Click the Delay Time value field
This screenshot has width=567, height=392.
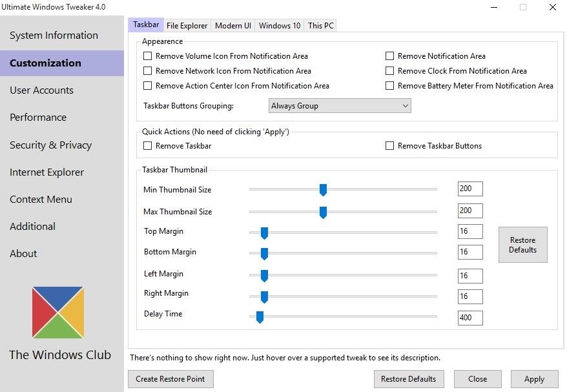470,318
